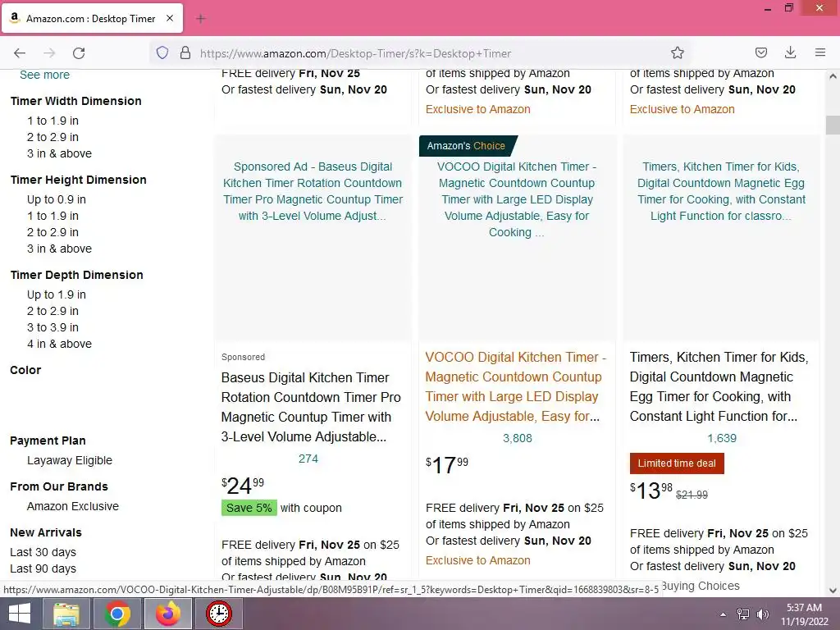Filter timer depth Up to 1.9 in

point(57,294)
